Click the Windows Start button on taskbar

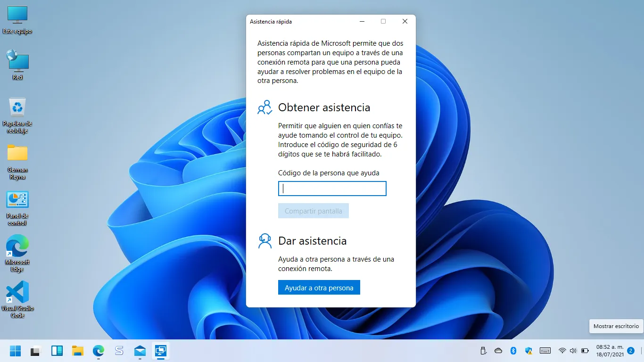click(x=16, y=351)
